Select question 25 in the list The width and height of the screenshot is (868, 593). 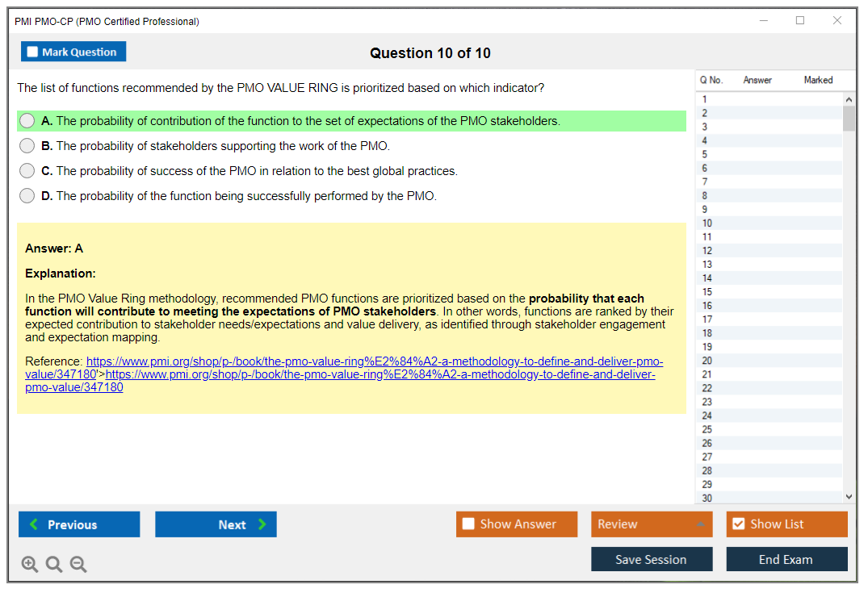point(707,429)
